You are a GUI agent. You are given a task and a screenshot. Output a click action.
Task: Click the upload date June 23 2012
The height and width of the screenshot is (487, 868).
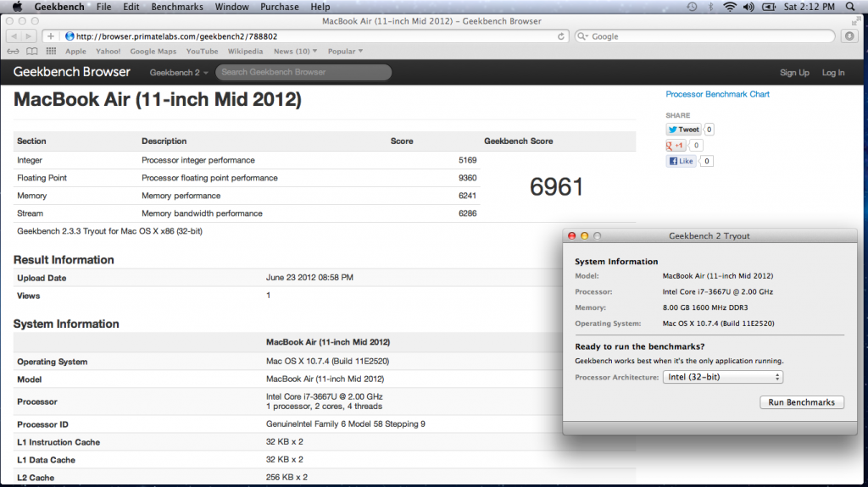click(309, 277)
